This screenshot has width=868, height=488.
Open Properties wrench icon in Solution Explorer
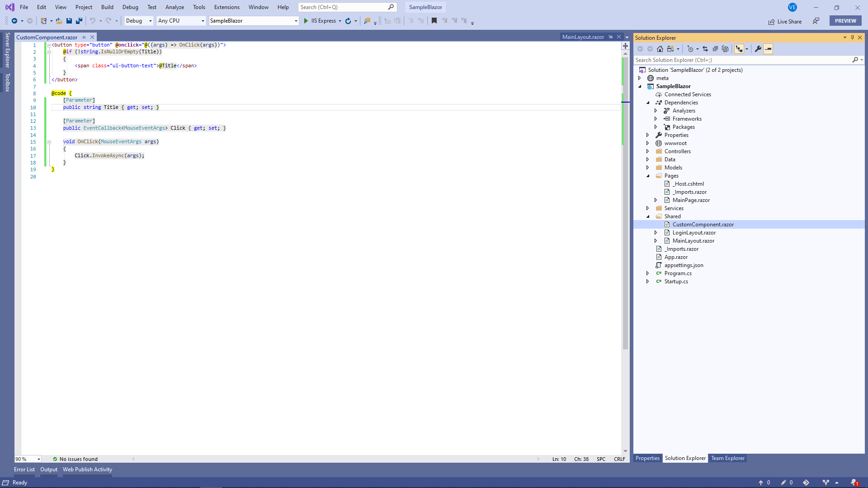tap(758, 49)
